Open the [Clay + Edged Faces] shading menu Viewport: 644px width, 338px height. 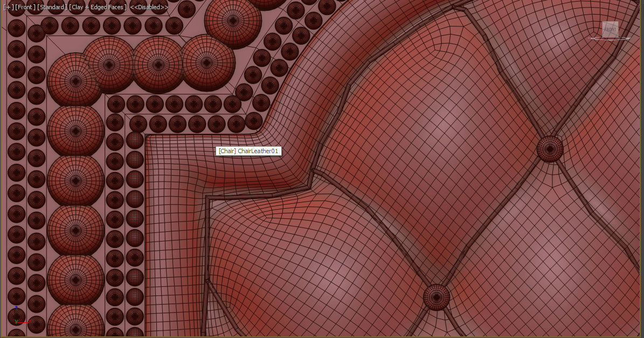[x=98, y=8]
